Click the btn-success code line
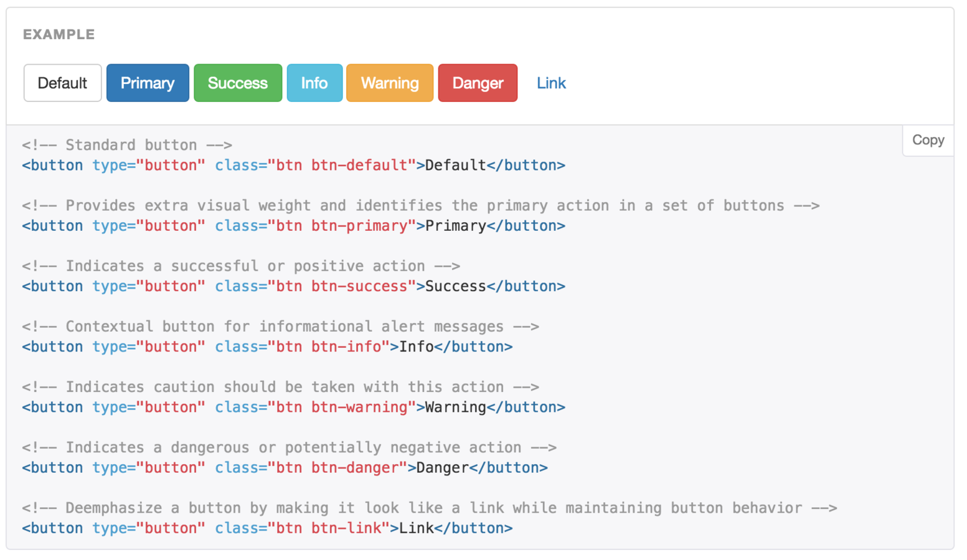 coord(293,286)
